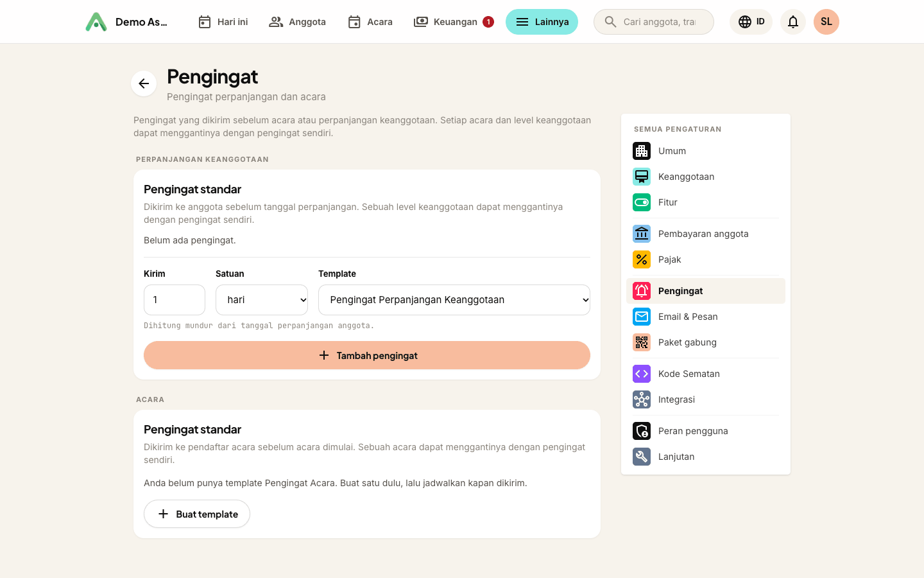This screenshot has width=924, height=578.
Task: Click the Kode Sematan code icon
Action: coord(642,374)
